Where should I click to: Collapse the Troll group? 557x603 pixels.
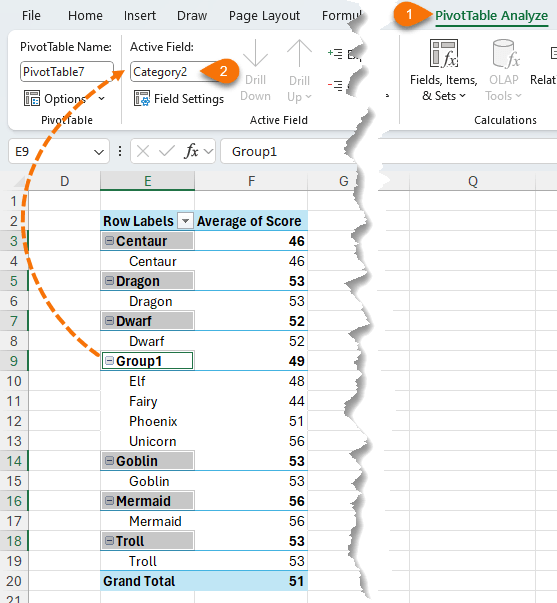coord(110,541)
